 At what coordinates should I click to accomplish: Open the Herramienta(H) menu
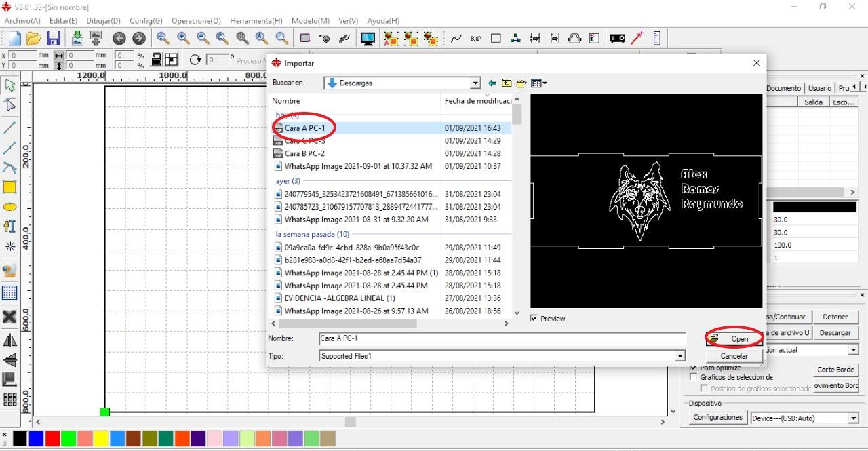pyautogui.click(x=256, y=21)
